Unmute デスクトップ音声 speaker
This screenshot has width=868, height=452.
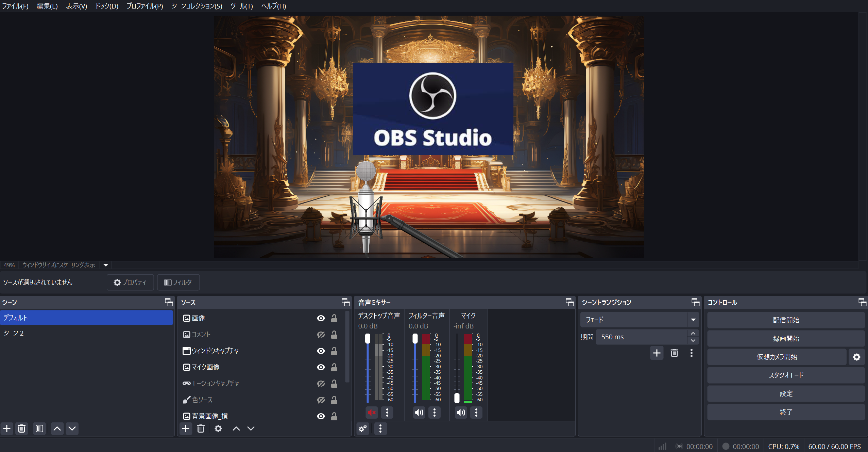pos(372,413)
